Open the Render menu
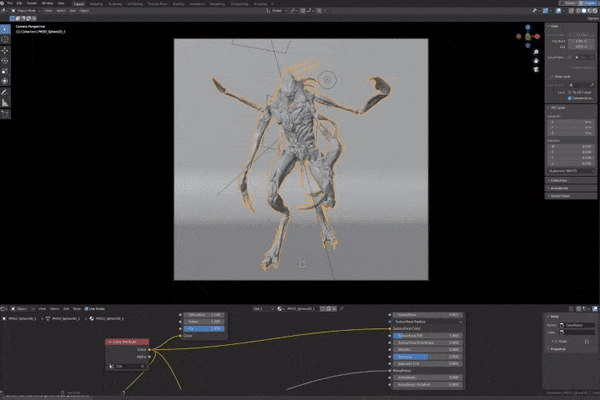Screen dimensions: 600x400 pos(32,3)
